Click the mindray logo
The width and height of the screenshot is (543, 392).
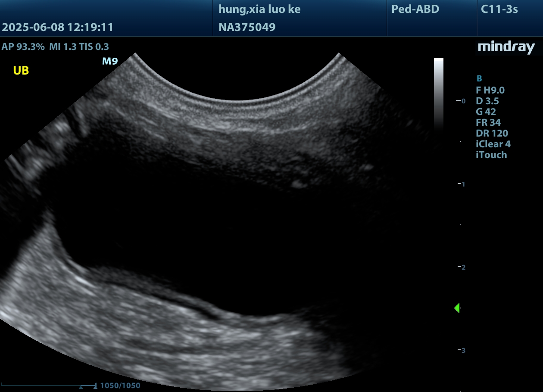(506, 47)
